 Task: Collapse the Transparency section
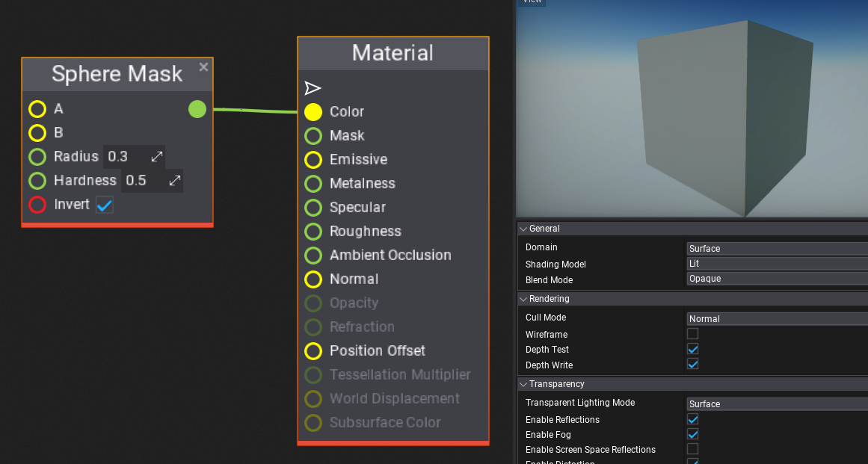coord(523,384)
